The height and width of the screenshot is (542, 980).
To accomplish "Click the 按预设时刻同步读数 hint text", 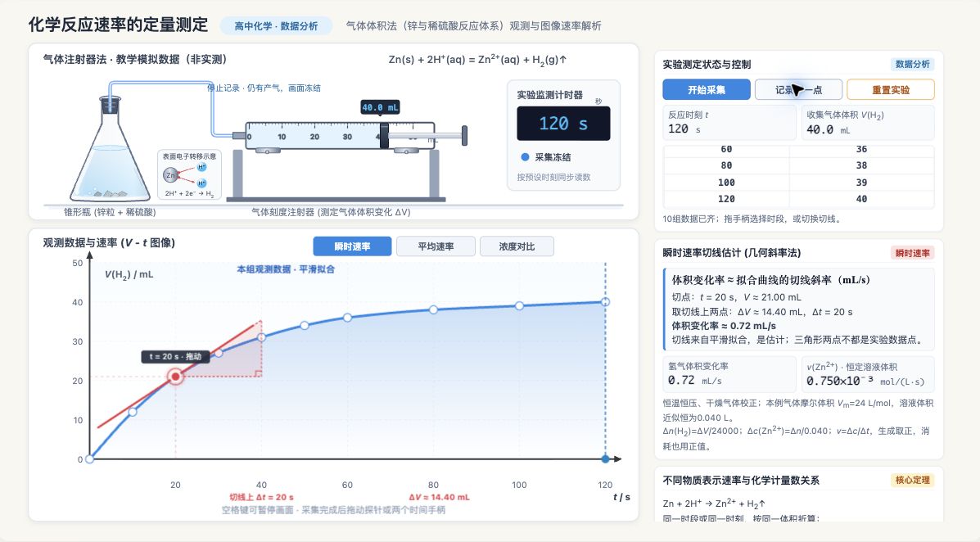I will click(x=553, y=177).
